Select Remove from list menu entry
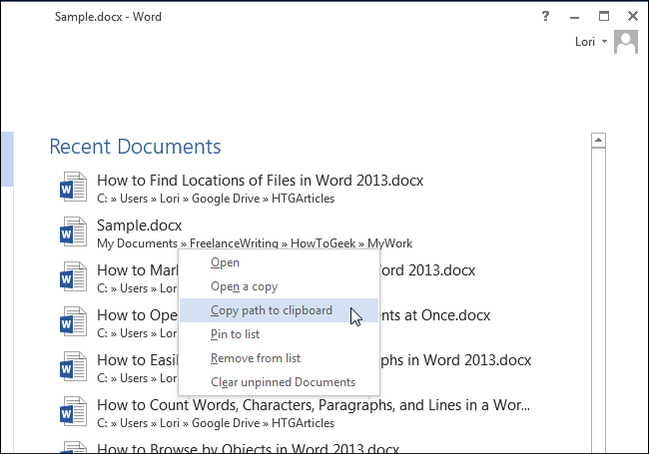The height and width of the screenshot is (454, 649). (279, 358)
